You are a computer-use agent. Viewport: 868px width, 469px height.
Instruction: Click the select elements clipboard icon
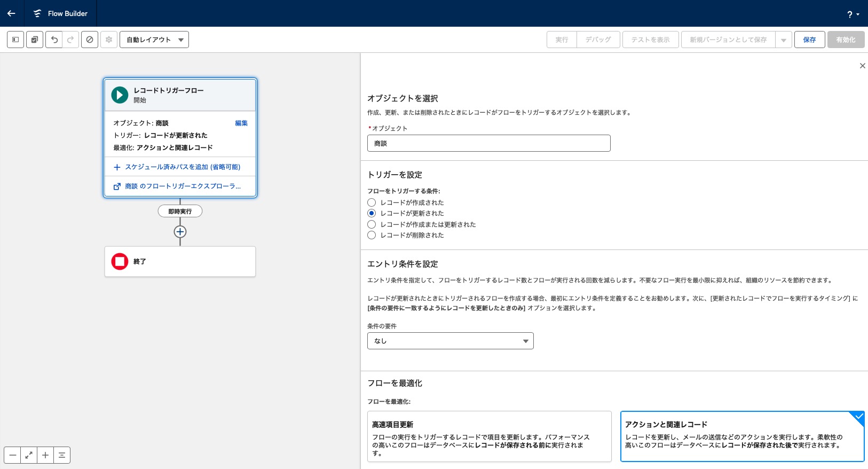pos(35,40)
